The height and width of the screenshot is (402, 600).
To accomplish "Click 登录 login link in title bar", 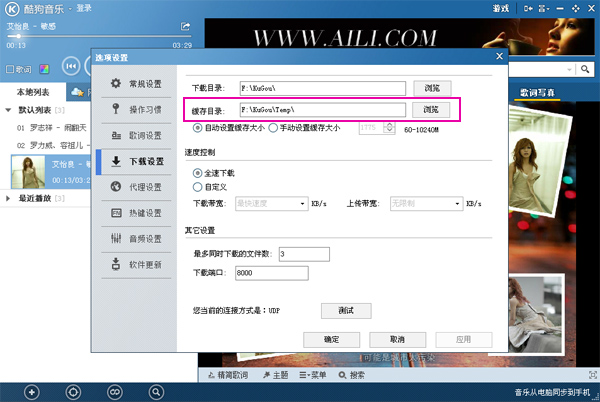I will click(84, 8).
